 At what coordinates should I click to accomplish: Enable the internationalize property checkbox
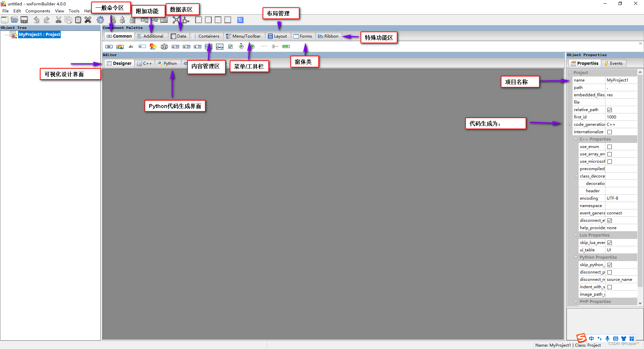(x=610, y=132)
